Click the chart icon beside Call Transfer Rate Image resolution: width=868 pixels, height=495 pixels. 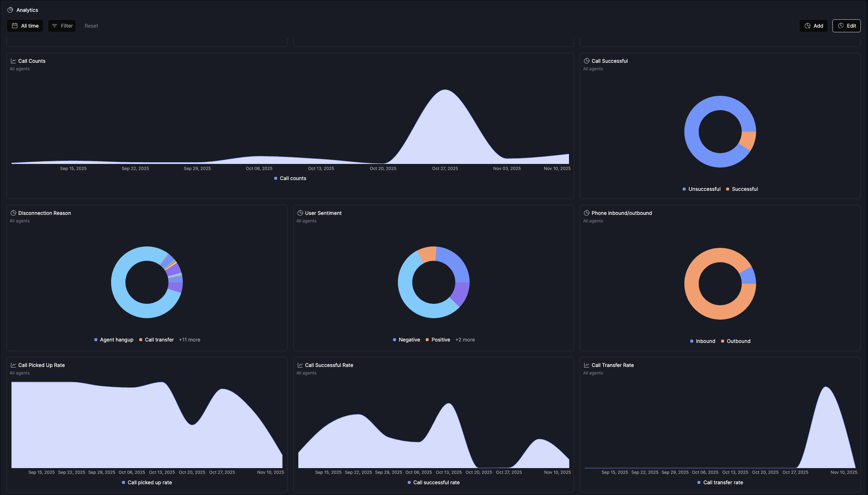point(587,365)
